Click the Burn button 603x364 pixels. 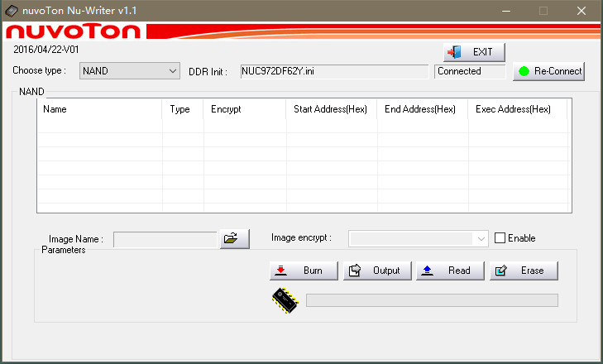304,271
